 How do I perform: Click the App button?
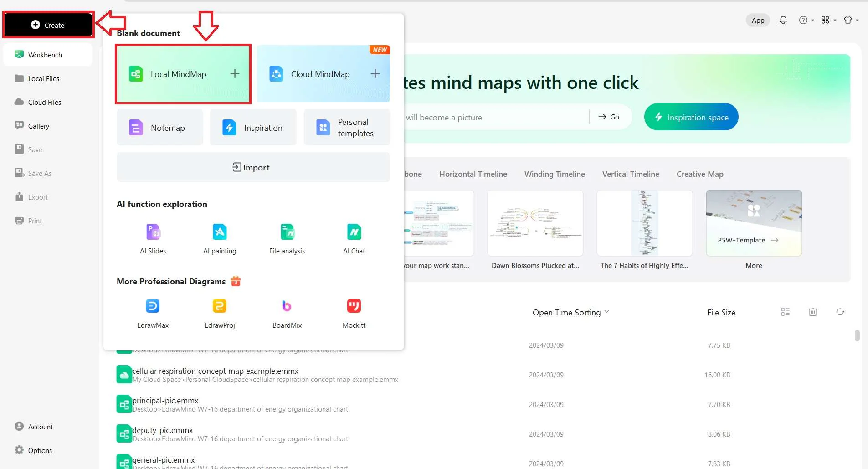pyautogui.click(x=758, y=20)
